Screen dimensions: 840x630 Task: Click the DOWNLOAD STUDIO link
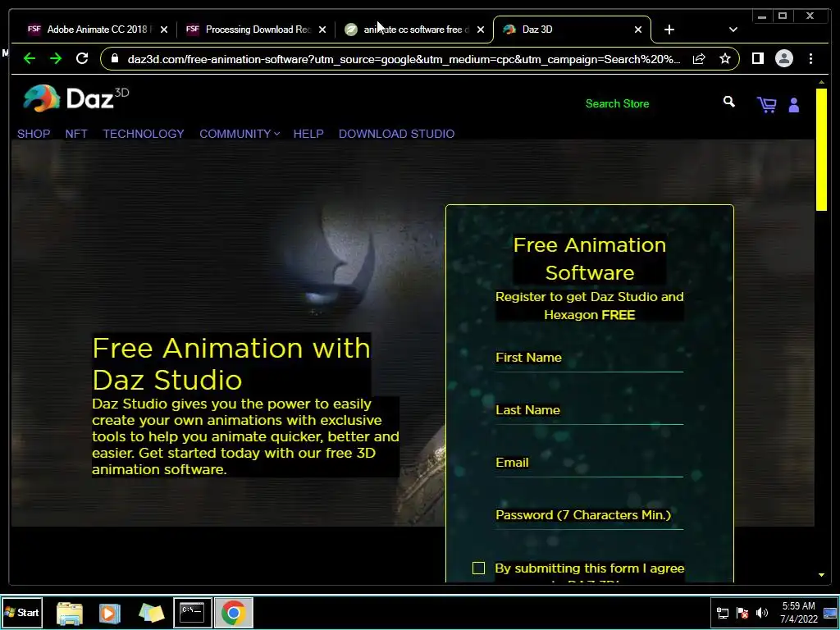(x=396, y=134)
